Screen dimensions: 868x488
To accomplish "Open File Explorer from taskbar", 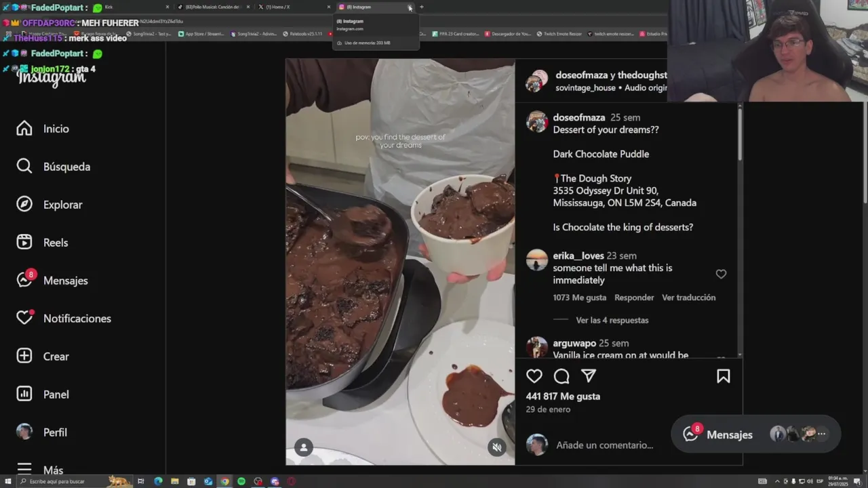I will coord(175,481).
